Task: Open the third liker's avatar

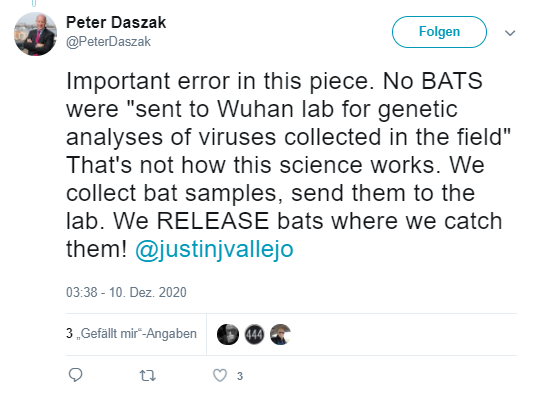Action: 280,334
